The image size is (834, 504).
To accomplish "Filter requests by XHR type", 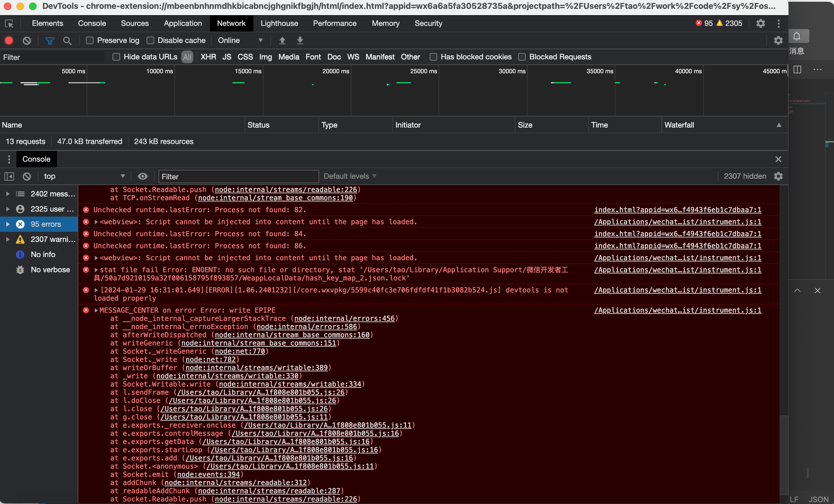I will click(208, 57).
